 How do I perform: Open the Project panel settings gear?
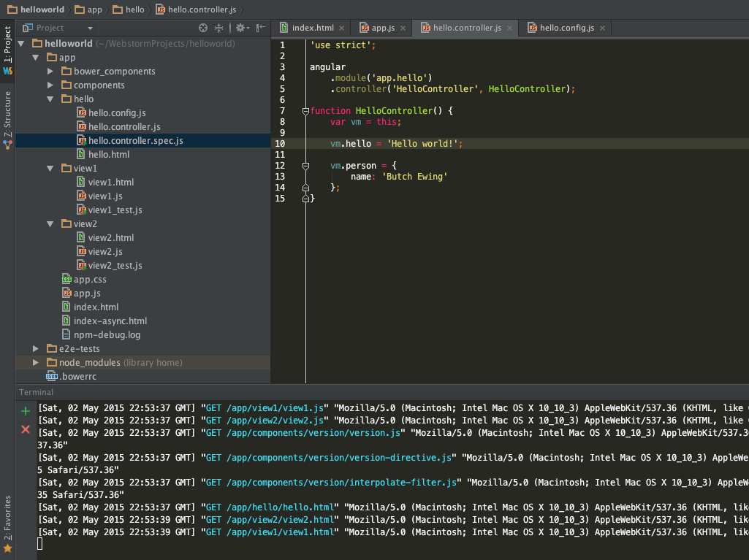pyautogui.click(x=242, y=28)
